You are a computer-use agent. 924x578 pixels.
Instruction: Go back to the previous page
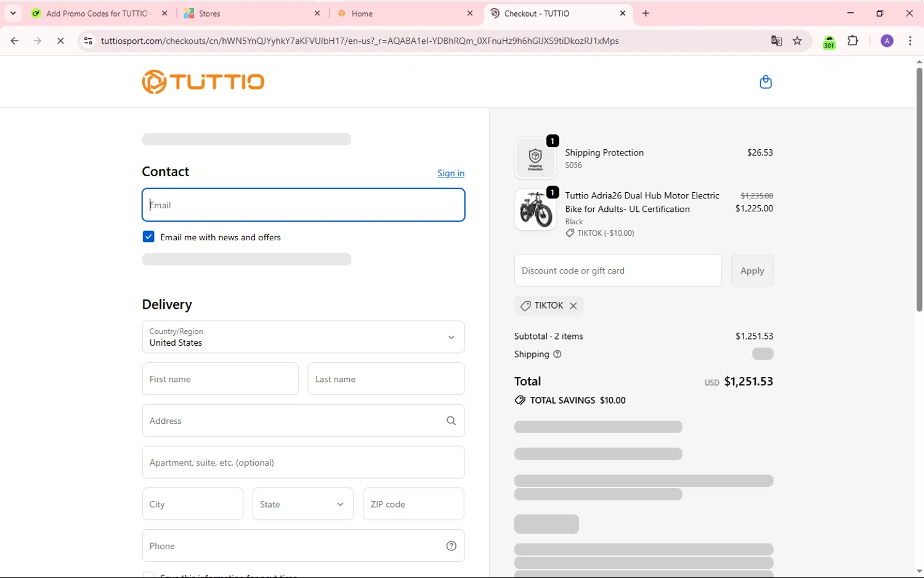click(x=15, y=41)
